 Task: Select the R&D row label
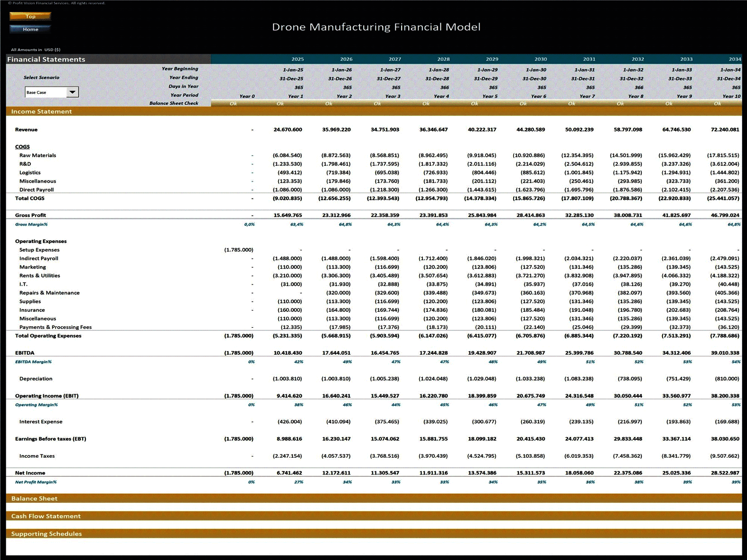(x=25, y=164)
